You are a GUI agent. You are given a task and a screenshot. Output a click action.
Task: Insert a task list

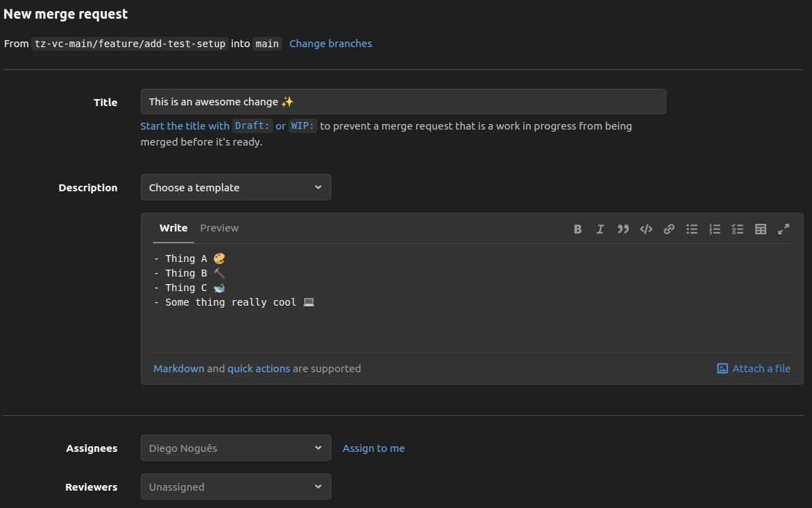tap(738, 229)
